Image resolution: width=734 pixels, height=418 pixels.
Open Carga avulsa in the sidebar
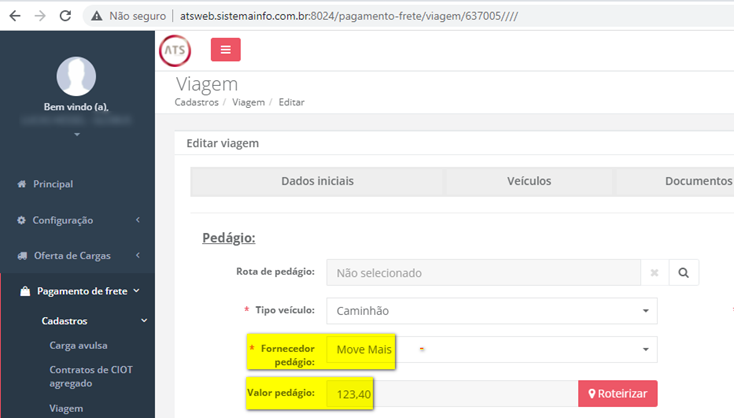point(79,345)
